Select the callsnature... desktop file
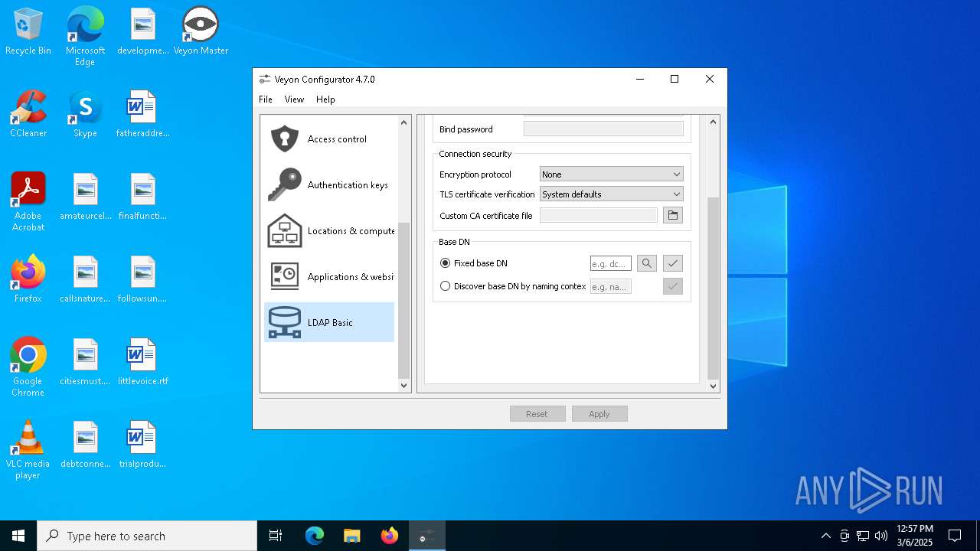 (x=85, y=279)
